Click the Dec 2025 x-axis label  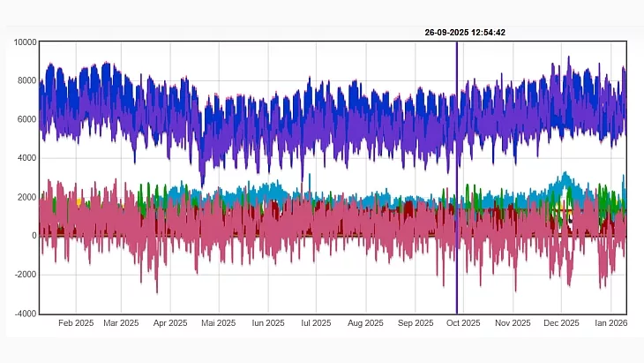coord(561,323)
